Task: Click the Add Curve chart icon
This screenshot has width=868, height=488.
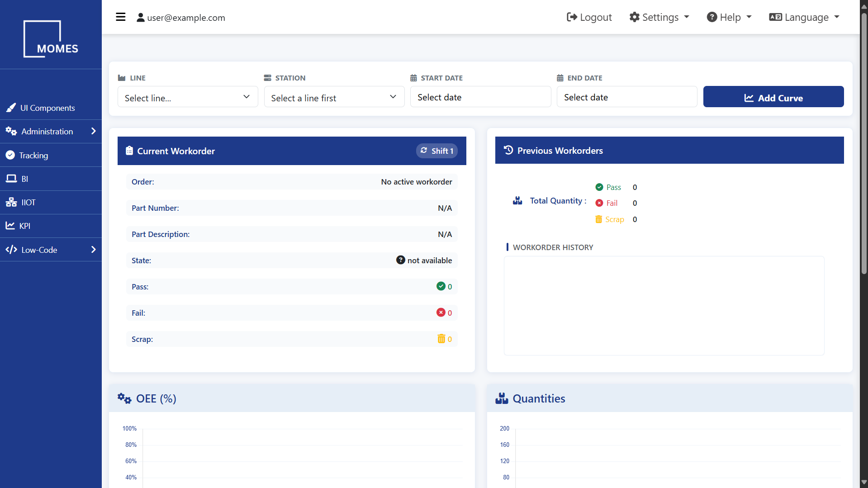Action: [749, 98]
